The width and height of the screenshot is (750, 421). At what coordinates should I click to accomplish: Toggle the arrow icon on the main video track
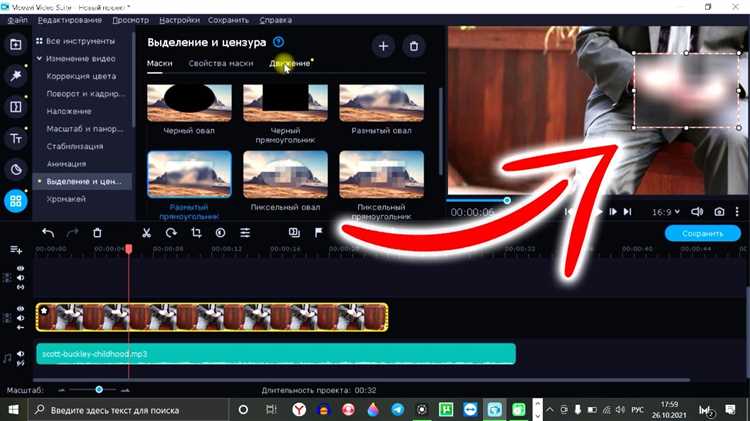click(21, 327)
